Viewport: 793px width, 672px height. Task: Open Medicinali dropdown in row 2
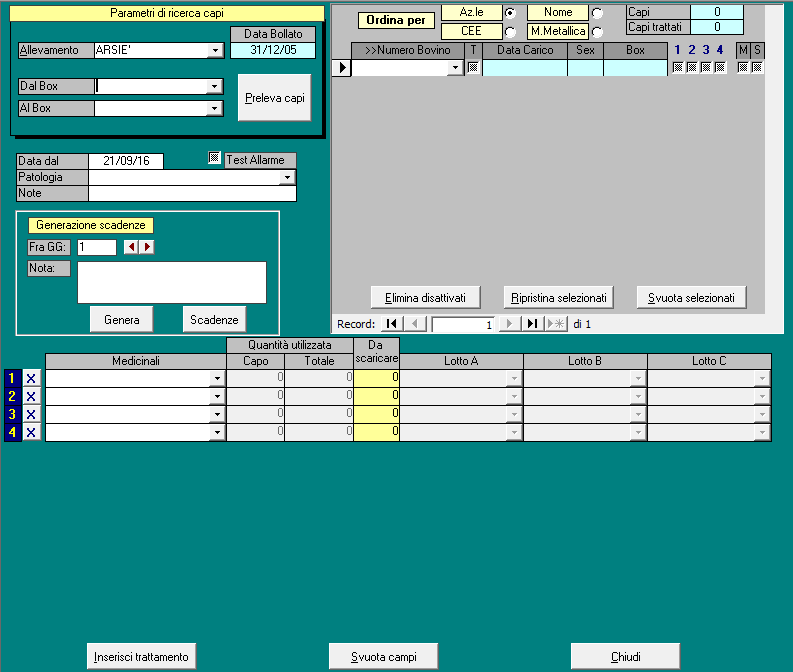pos(217,397)
